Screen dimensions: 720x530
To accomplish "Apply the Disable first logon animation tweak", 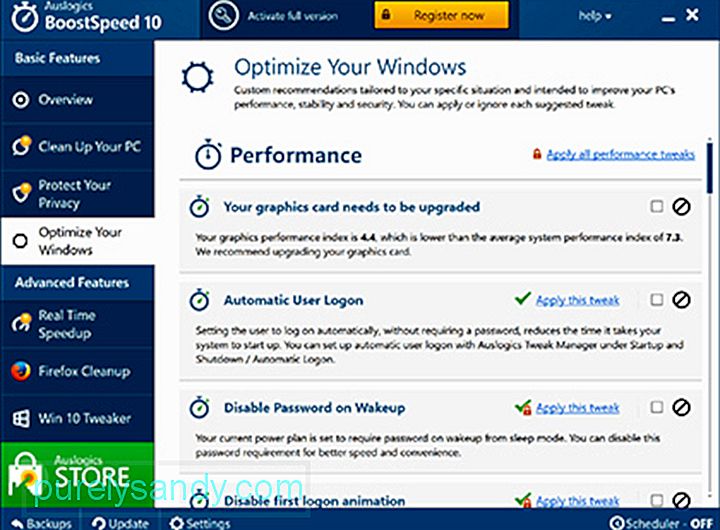I will pyautogui.click(x=577, y=501).
